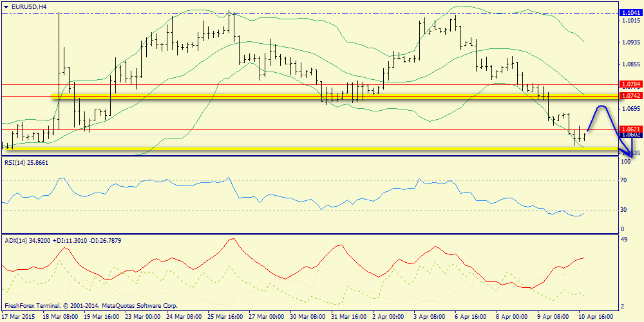
Task: Click the current price label 1.0602
Action: point(631,135)
